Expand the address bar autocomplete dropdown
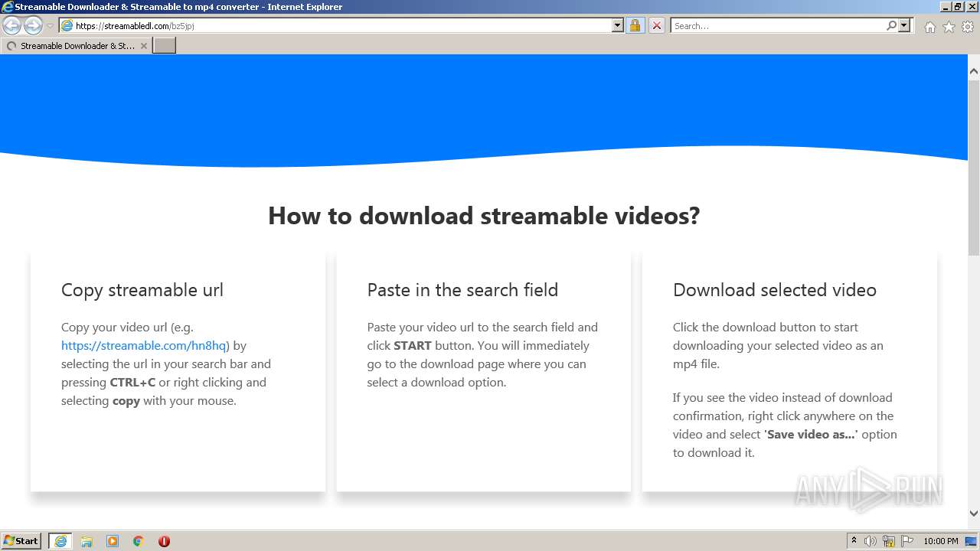Viewport: 980px width, 551px height. coord(618,25)
